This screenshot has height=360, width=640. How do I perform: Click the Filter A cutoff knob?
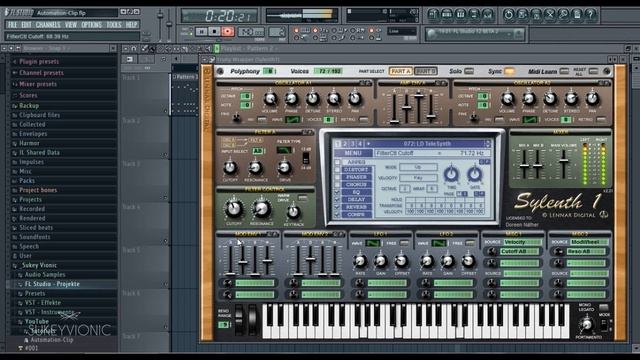click(x=230, y=167)
